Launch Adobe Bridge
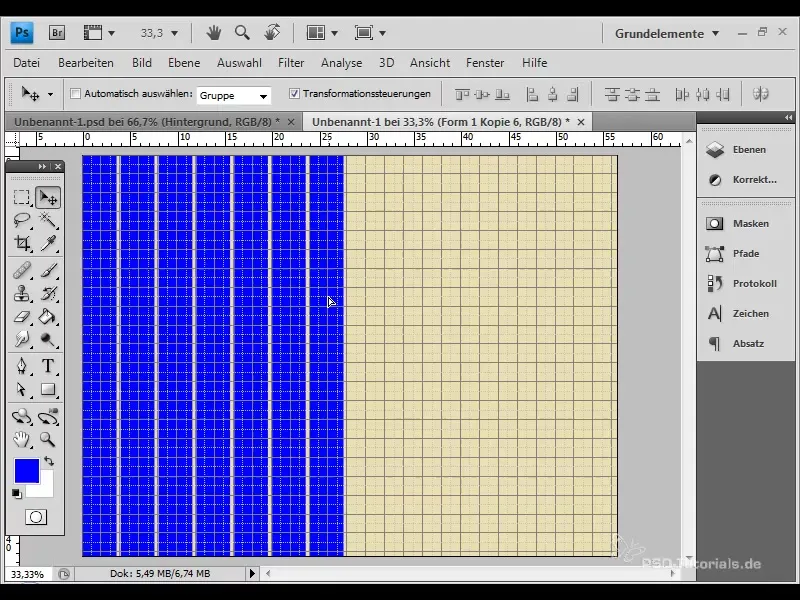Image resolution: width=800 pixels, height=600 pixels. click(57, 33)
